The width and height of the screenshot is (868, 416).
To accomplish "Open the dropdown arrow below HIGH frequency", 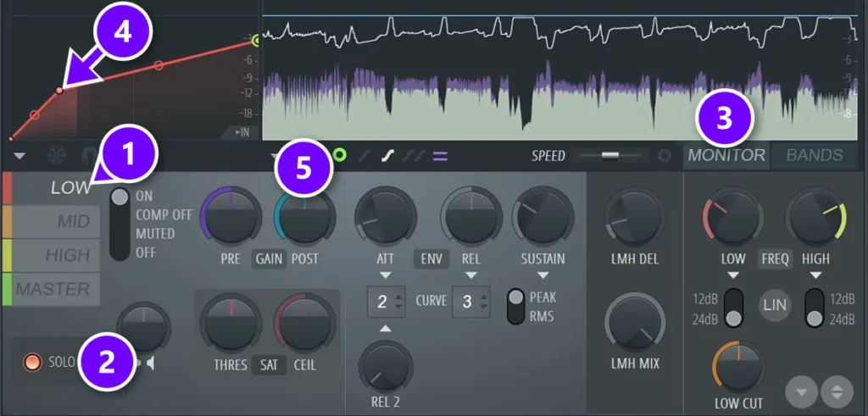I will [x=815, y=275].
